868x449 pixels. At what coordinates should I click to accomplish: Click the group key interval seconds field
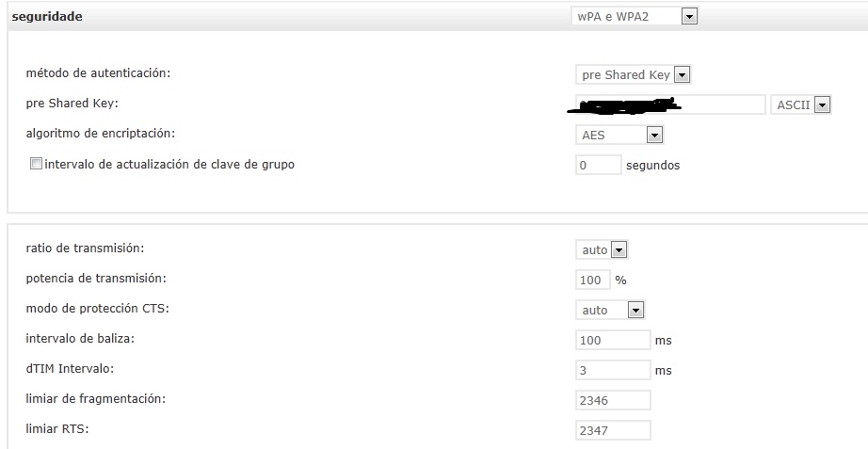tap(599, 165)
